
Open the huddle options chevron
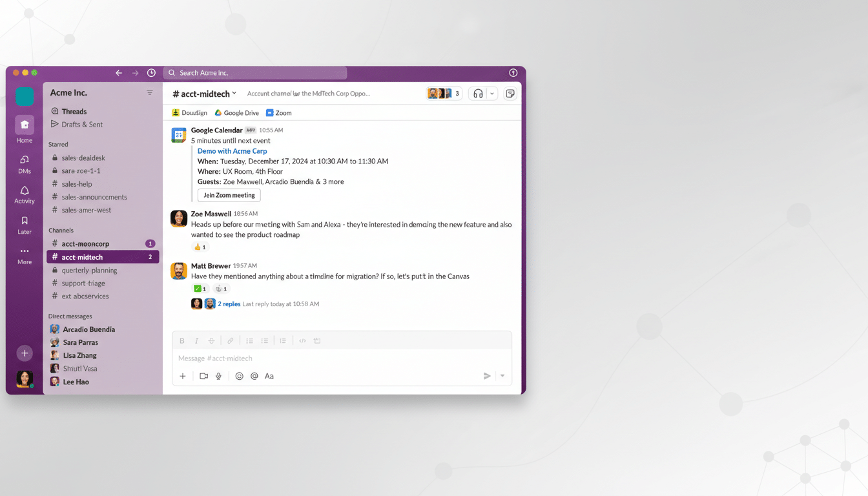pos(491,93)
